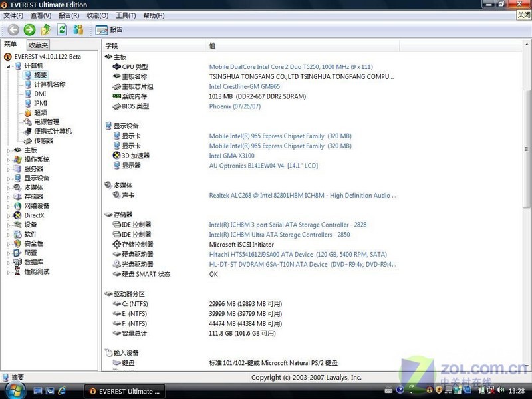This screenshot has width=532, height=399.
Task: Expand the 显示设备 tree node
Action: (9, 178)
